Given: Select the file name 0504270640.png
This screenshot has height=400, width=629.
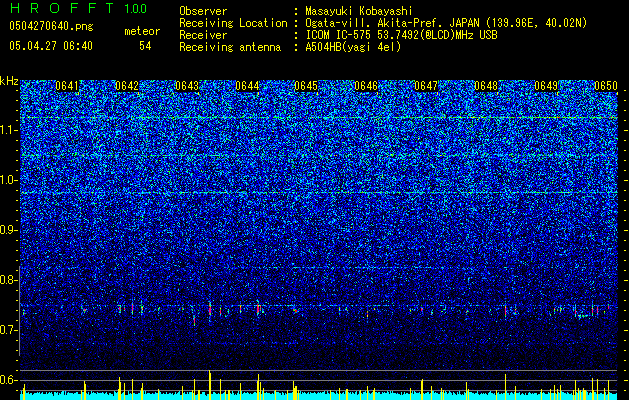Looking at the screenshot, I should pyautogui.click(x=51, y=26).
